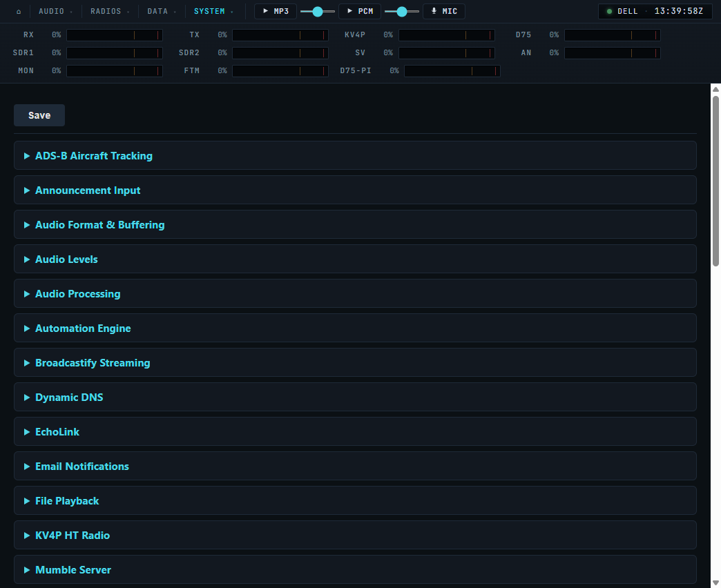This screenshot has width=721, height=588.
Task: Expand Email Notifications section
Action: (x=355, y=466)
